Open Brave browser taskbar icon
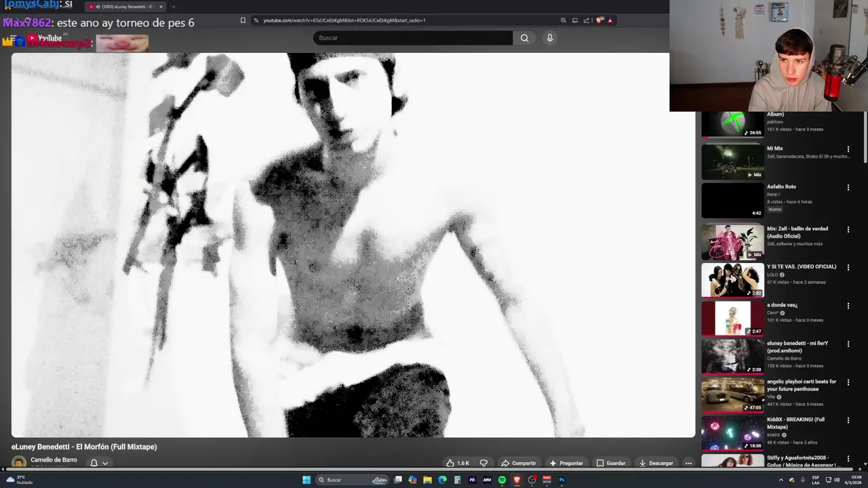 [517, 480]
